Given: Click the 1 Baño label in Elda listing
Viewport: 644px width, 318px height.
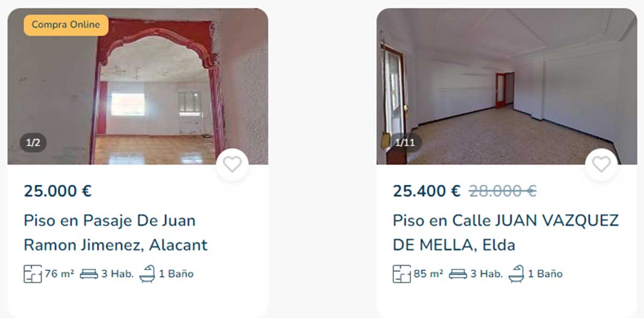Looking at the screenshot, I should [545, 274].
